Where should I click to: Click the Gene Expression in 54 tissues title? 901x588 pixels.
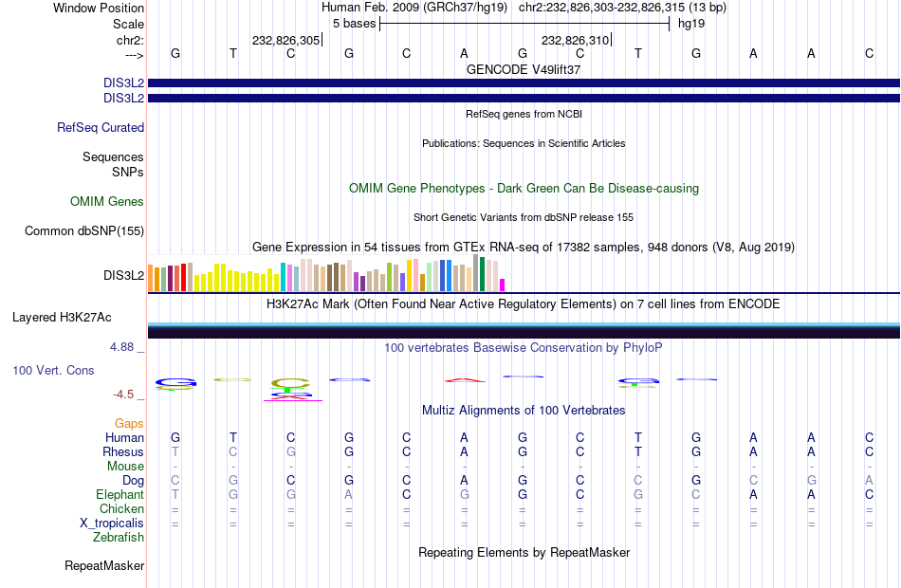[524, 248]
